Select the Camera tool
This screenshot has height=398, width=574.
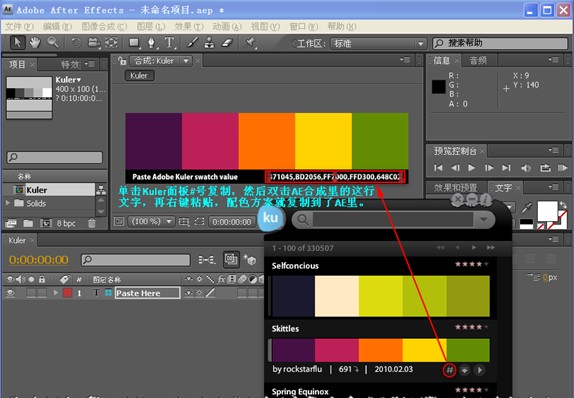(94, 43)
